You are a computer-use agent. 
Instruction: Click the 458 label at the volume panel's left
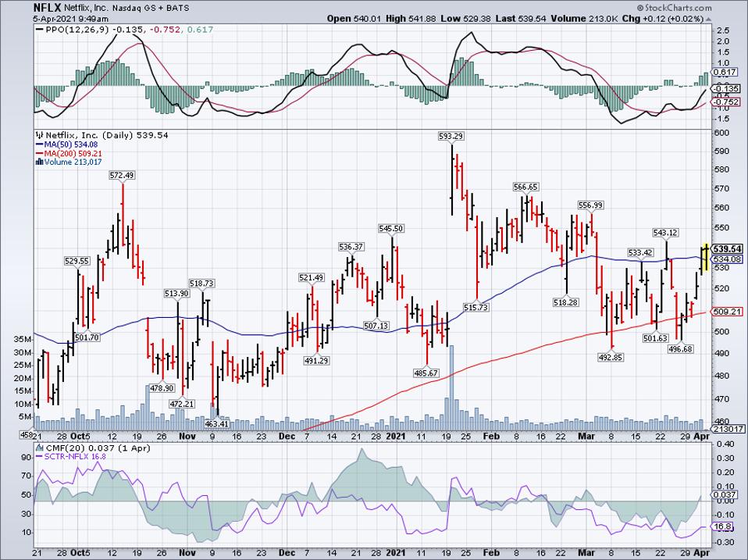click(x=26, y=434)
